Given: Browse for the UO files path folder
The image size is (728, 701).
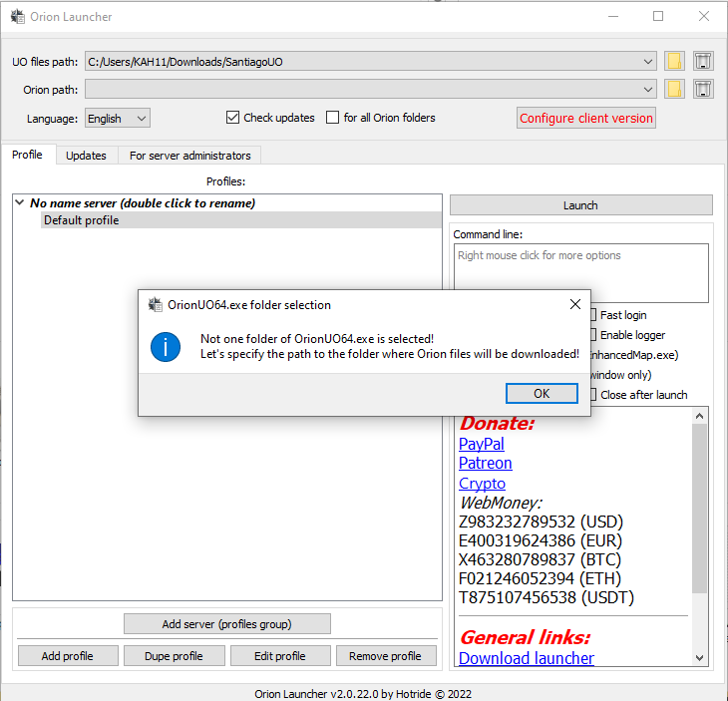Looking at the screenshot, I should [x=674, y=61].
